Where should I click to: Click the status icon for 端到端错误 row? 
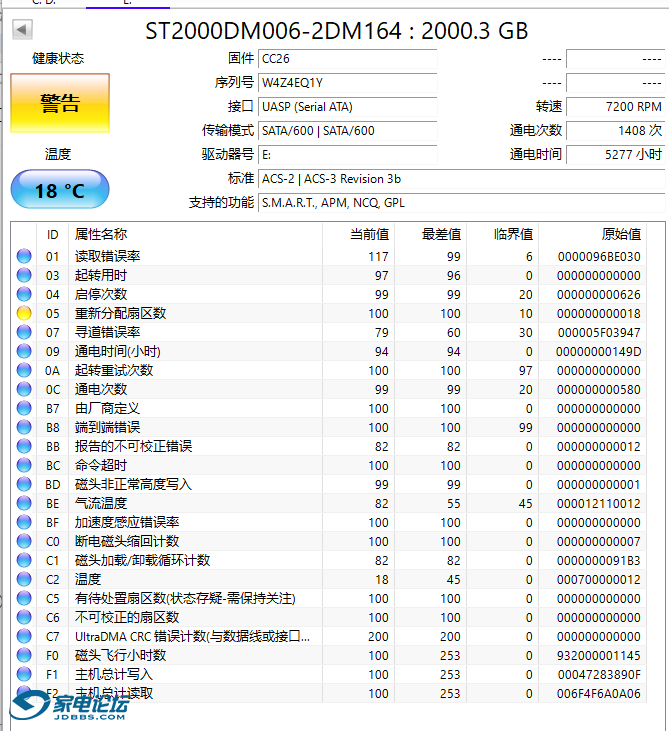pos(24,427)
